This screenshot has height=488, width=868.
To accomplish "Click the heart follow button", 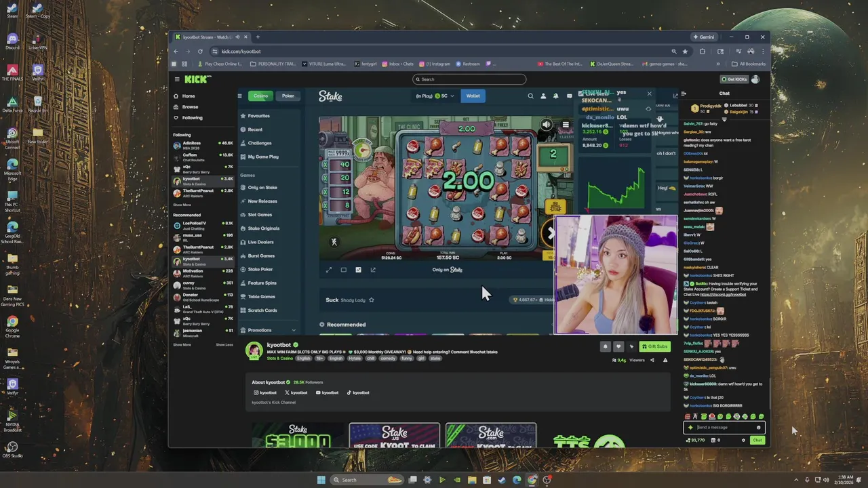I will [x=618, y=346].
